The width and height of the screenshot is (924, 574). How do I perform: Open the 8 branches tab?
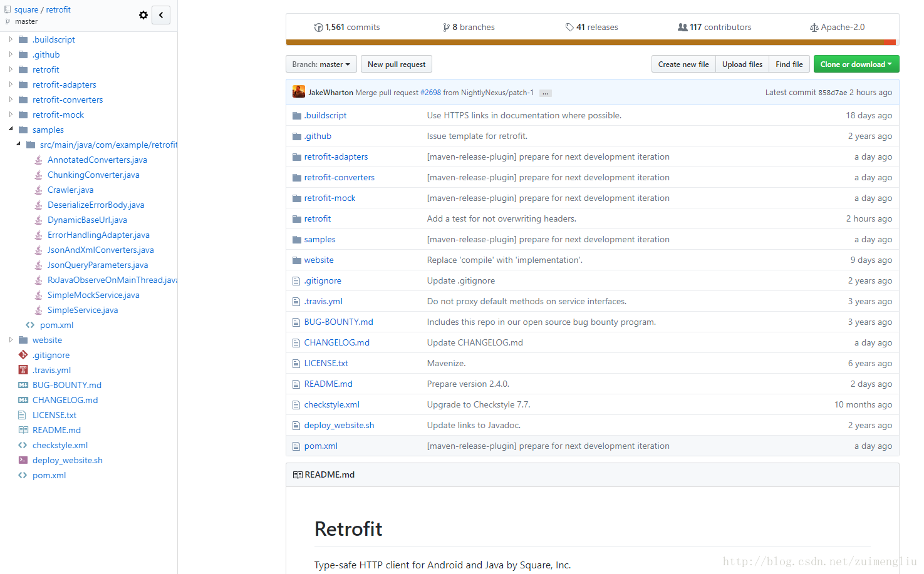coord(469,28)
